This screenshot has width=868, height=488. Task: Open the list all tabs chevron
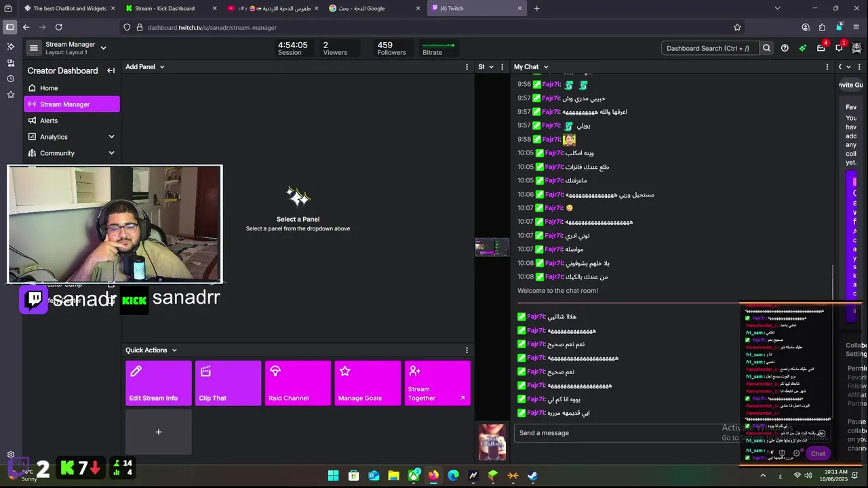[777, 8]
